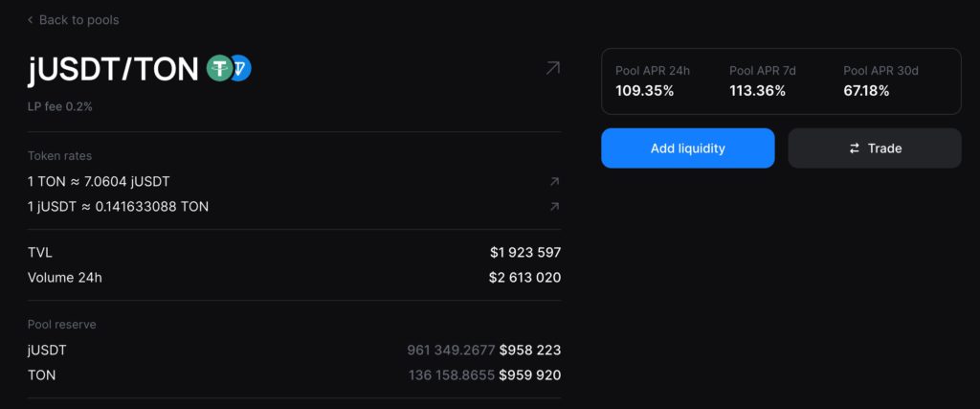Click the jUSDT/TON pool title
980x409 pixels.
(113, 69)
